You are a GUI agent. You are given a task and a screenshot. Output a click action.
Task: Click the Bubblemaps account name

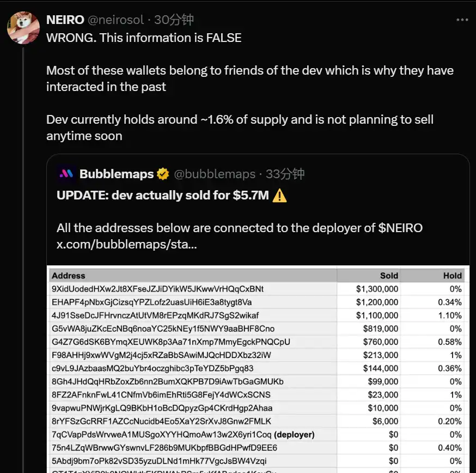(117, 174)
